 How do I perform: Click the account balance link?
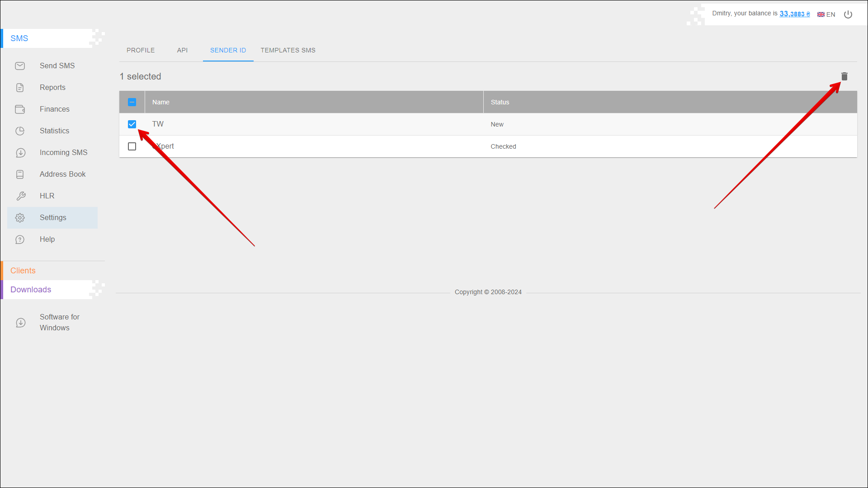[x=794, y=14]
